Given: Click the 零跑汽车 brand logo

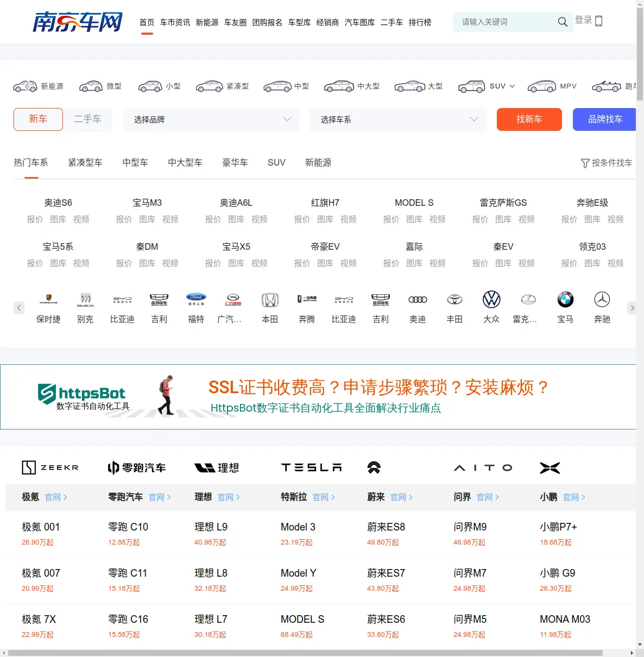Looking at the screenshot, I should [x=137, y=468].
